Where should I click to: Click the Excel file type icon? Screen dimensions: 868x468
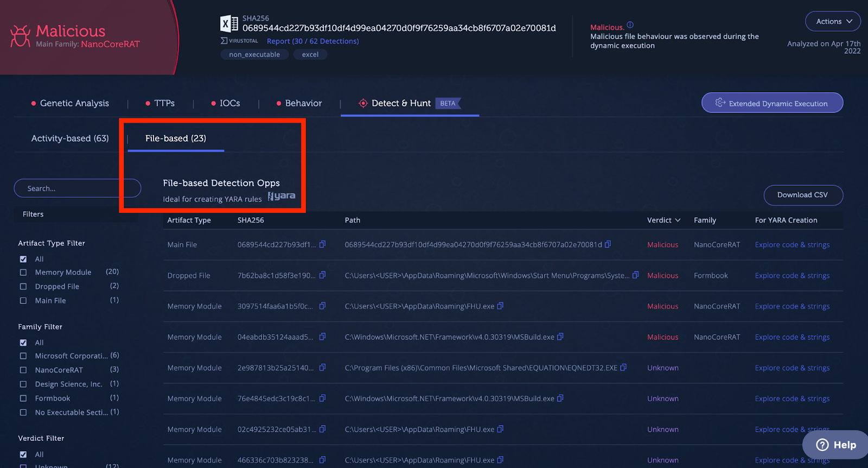(x=229, y=24)
